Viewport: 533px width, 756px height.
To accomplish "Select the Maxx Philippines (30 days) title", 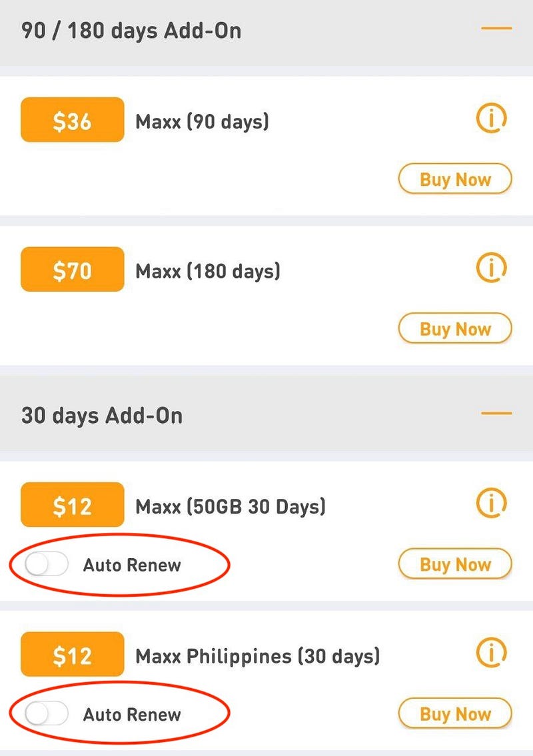I will point(258,656).
